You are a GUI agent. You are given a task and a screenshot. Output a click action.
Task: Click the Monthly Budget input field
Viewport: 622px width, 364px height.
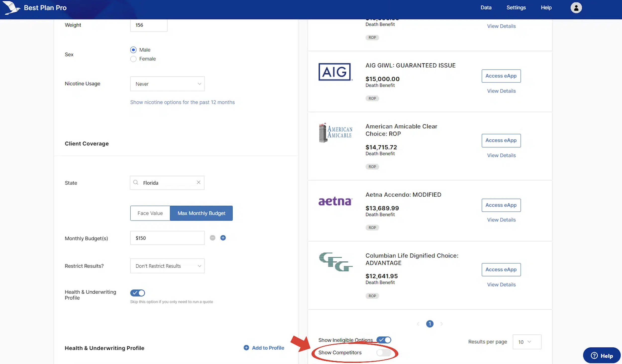(167, 238)
